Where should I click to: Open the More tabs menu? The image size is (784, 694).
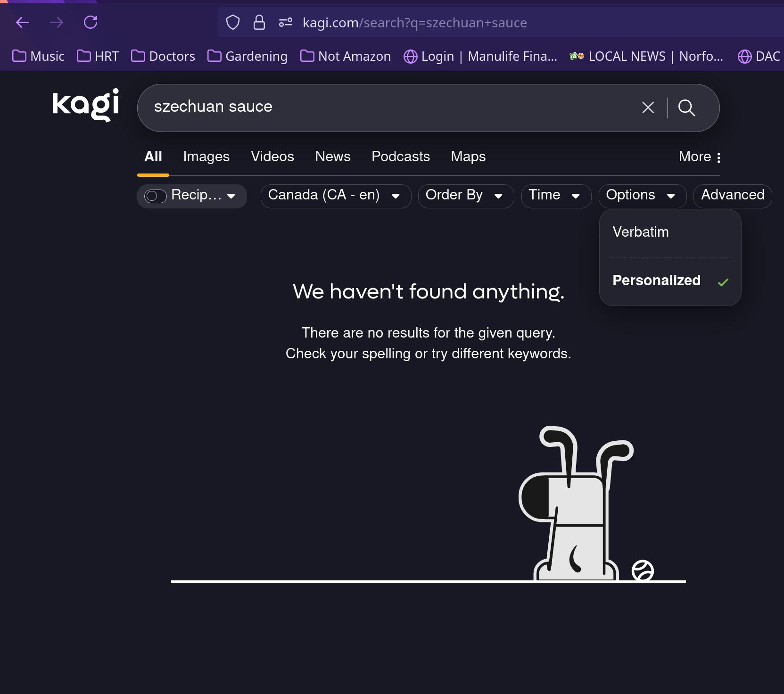click(x=700, y=157)
